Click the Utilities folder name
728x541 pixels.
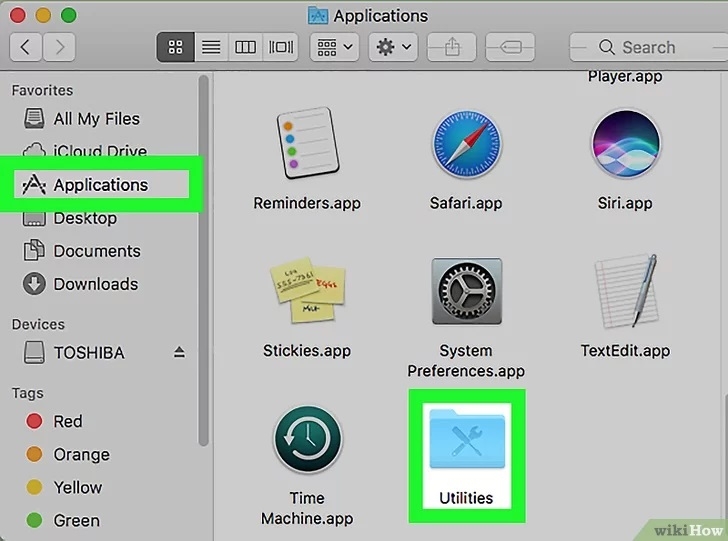tap(466, 498)
